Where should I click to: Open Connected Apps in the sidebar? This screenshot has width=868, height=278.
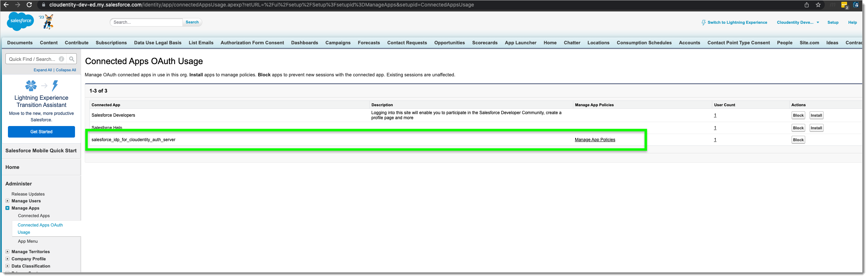(34, 216)
